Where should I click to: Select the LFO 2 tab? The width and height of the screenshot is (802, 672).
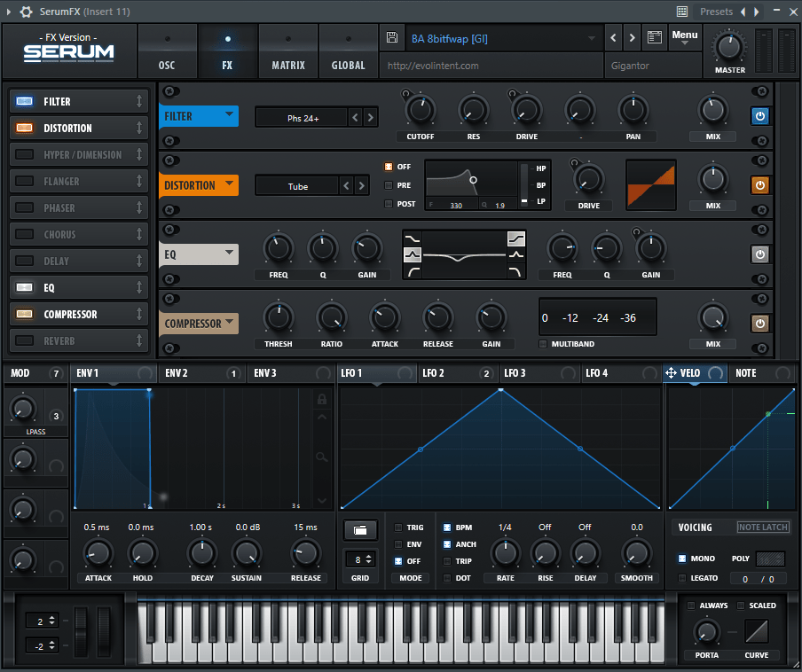[457, 373]
